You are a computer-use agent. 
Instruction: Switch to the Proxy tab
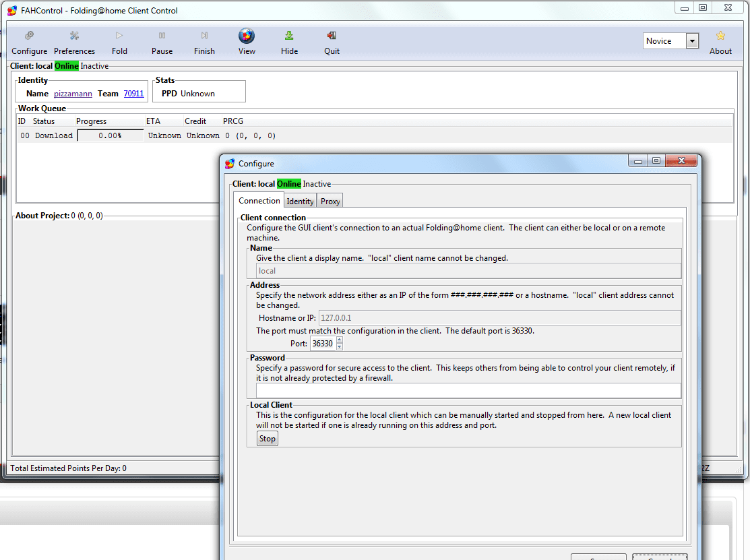click(330, 201)
